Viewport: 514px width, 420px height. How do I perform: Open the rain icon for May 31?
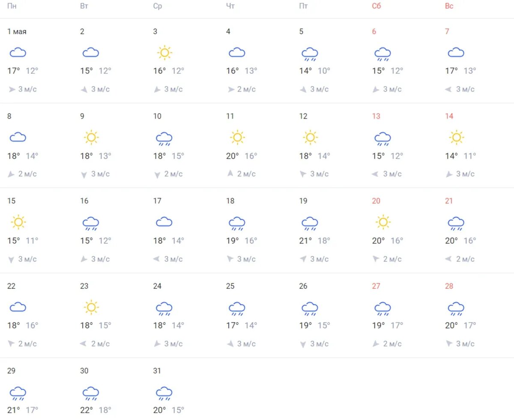pos(164,393)
